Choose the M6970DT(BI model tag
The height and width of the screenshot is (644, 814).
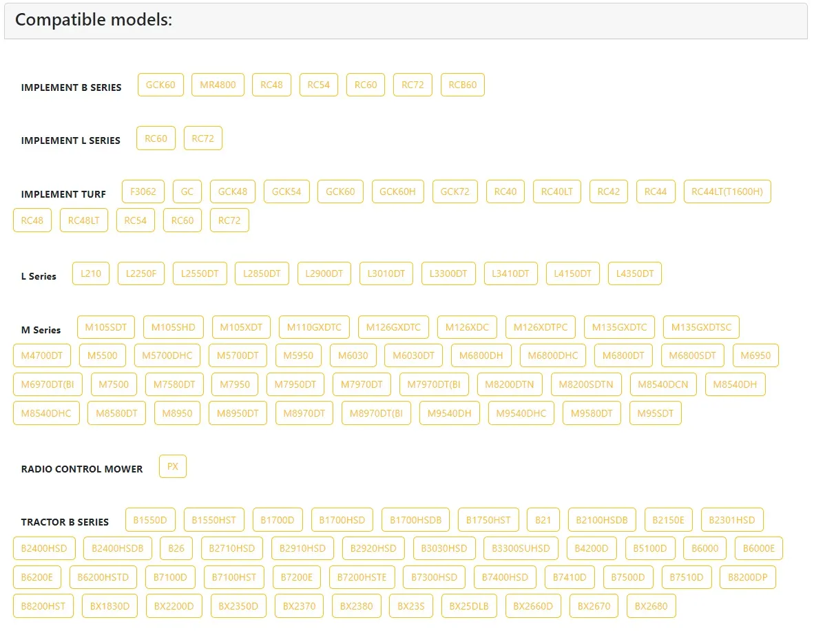coord(48,384)
